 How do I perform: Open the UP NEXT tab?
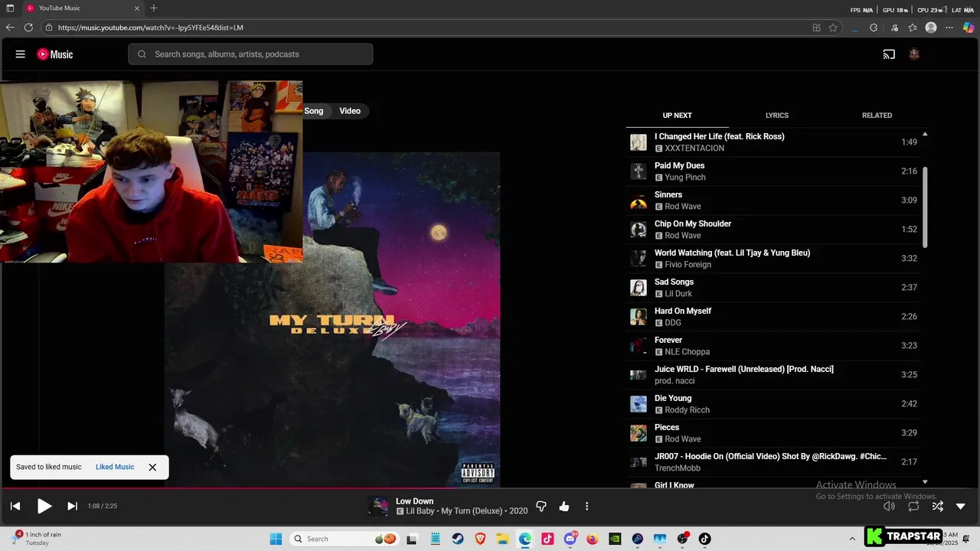[677, 116]
